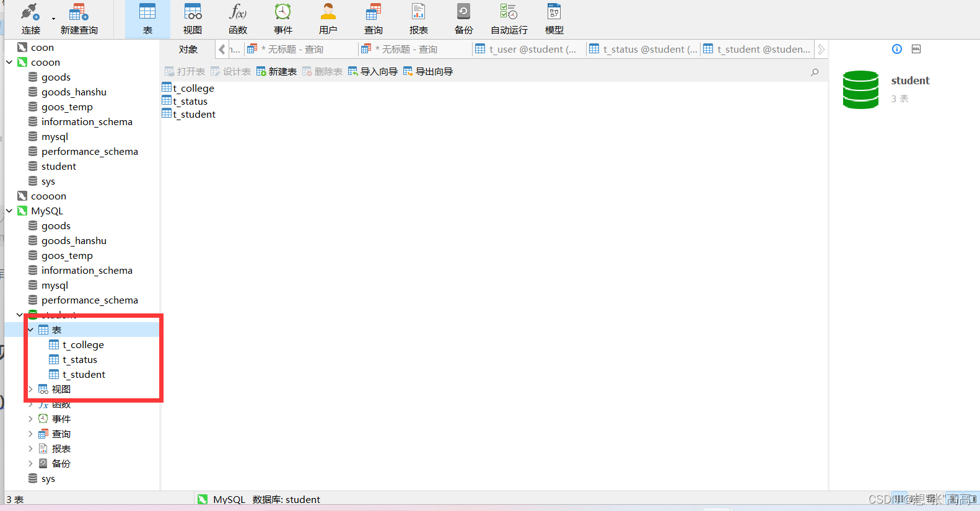This screenshot has height=511, width=980.
Task: Open the connection dropdown arrow
Action: point(53,19)
